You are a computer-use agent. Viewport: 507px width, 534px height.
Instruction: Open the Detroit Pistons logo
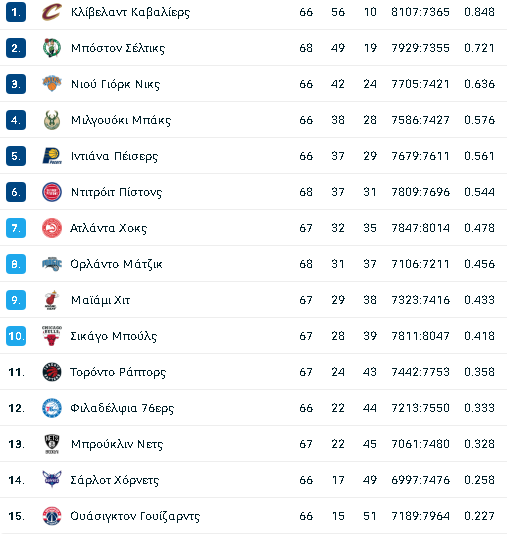tap(52, 192)
